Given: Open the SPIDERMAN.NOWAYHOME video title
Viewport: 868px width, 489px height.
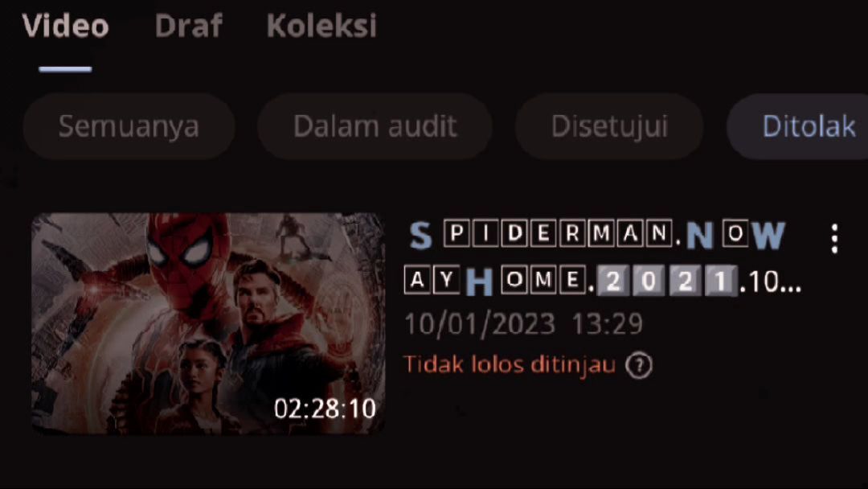Looking at the screenshot, I should click(602, 258).
